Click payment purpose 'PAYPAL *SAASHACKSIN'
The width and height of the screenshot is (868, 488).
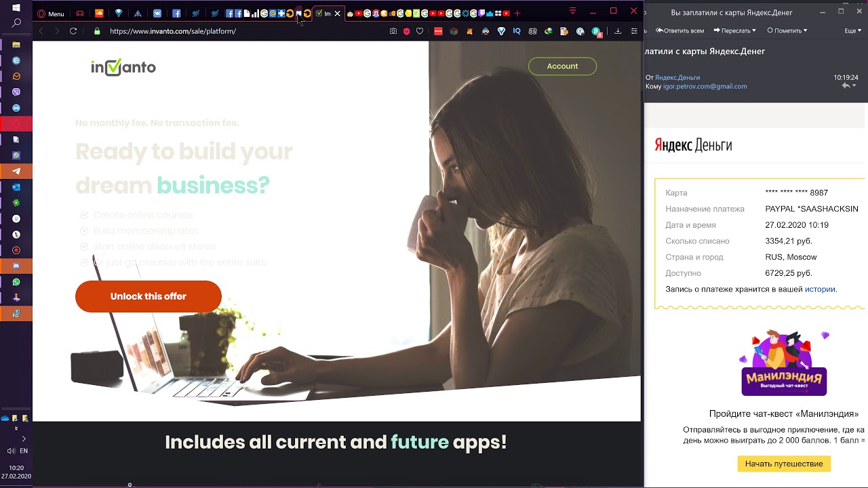[812, 209]
